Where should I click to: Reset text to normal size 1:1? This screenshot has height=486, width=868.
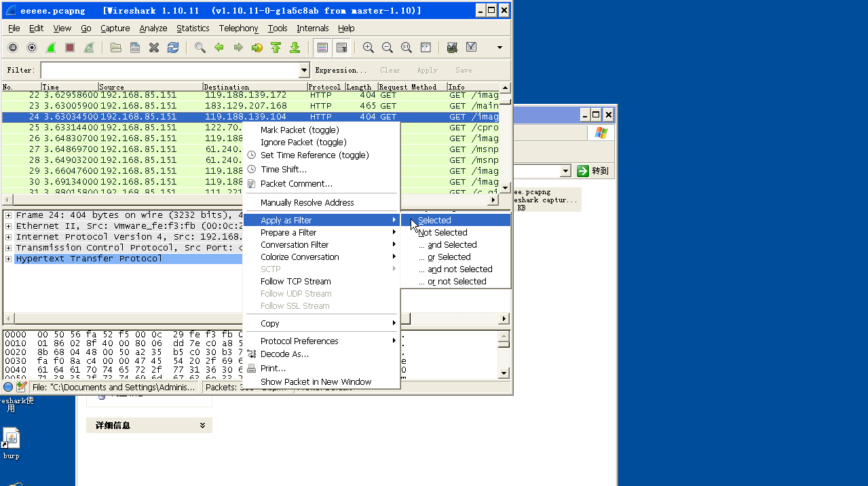[407, 48]
